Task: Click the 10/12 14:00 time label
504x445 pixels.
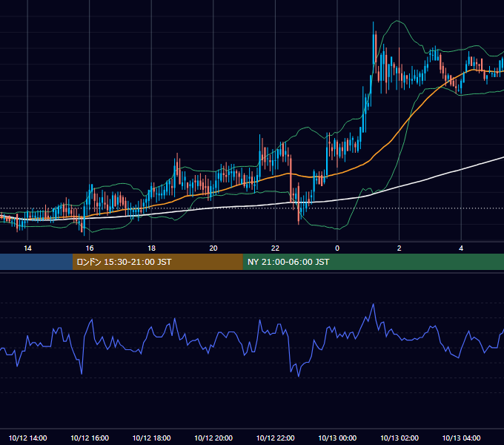Action: pos(27,438)
